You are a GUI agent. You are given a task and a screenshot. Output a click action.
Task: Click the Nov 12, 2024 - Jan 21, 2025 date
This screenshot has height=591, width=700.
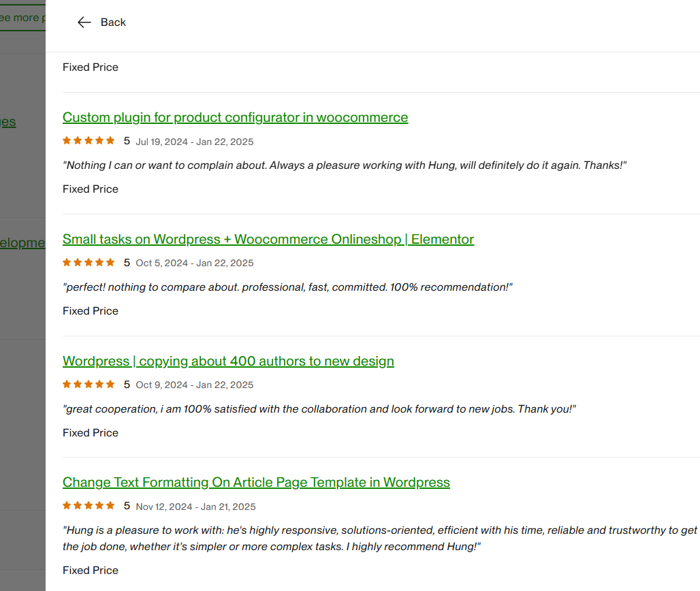[195, 507]
